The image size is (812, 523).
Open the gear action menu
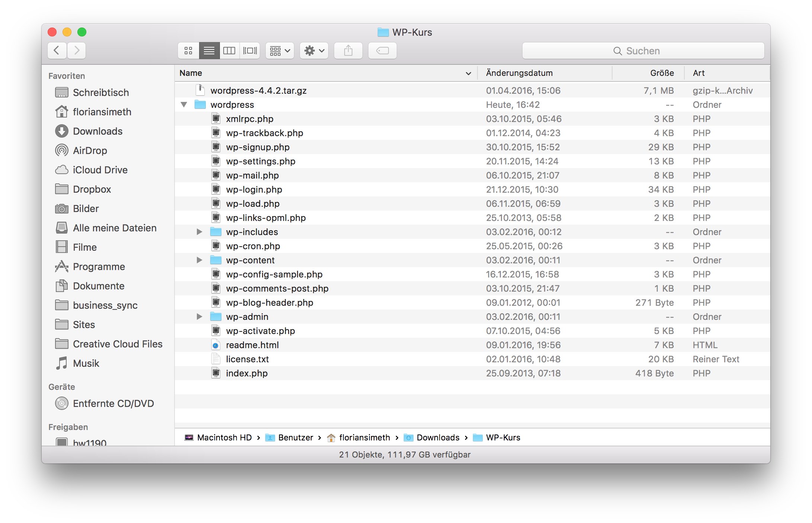[x=314, y=51]
